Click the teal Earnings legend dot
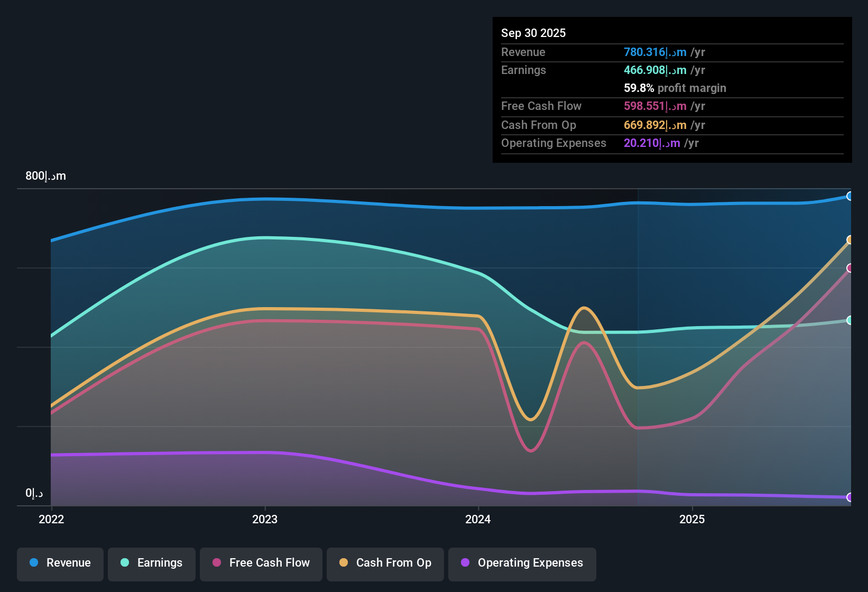Screen dimensions: 868x592 (125, 563)
